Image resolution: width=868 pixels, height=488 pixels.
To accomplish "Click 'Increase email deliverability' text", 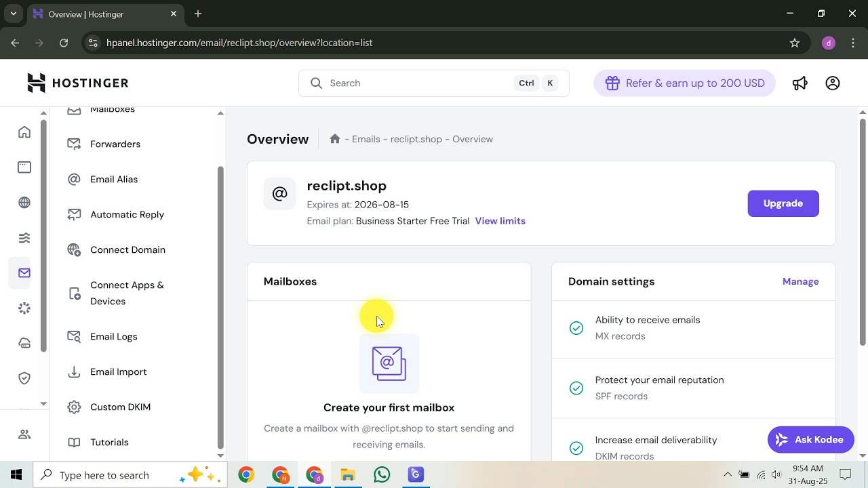I will [x=656, y=440].
